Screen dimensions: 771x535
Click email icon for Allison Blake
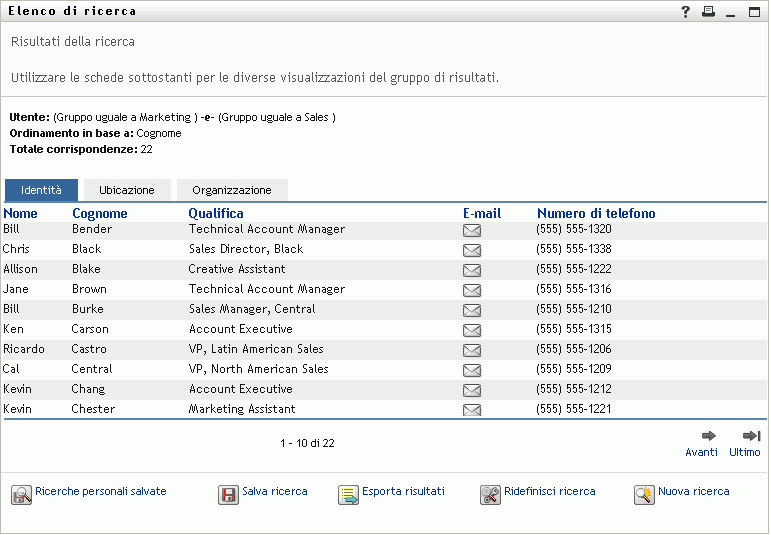click(x=472, y=270)
